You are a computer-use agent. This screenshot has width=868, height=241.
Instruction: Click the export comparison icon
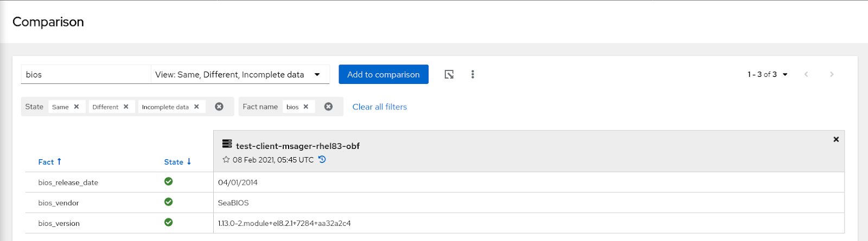(x=449, y=74)
